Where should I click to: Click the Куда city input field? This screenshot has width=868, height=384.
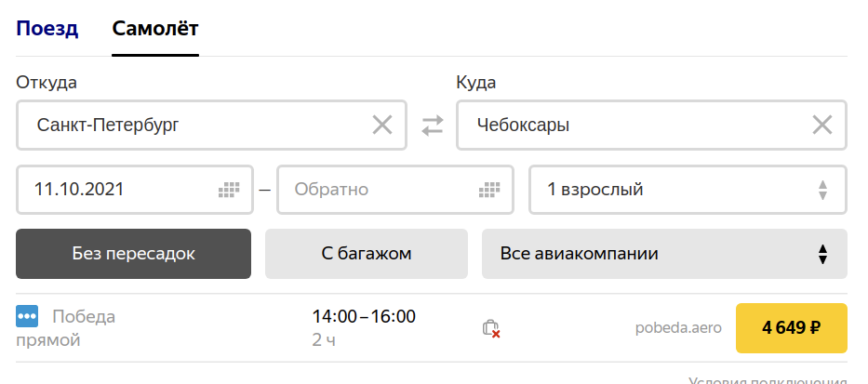click(633, 125)
